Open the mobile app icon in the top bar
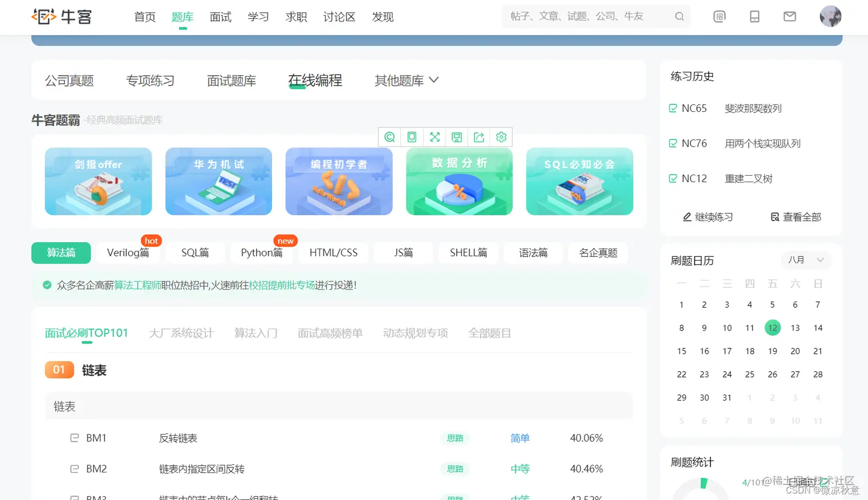Image resolution: width=868 pixels, height=500 pixels. pyautogui.click(x=754, y=17)
